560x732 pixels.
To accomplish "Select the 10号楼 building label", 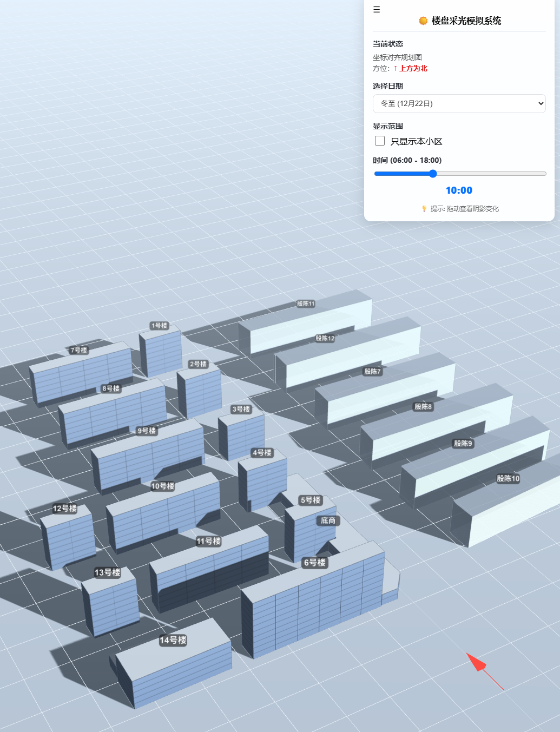I will pyautogui.click(x=162, y=486).
